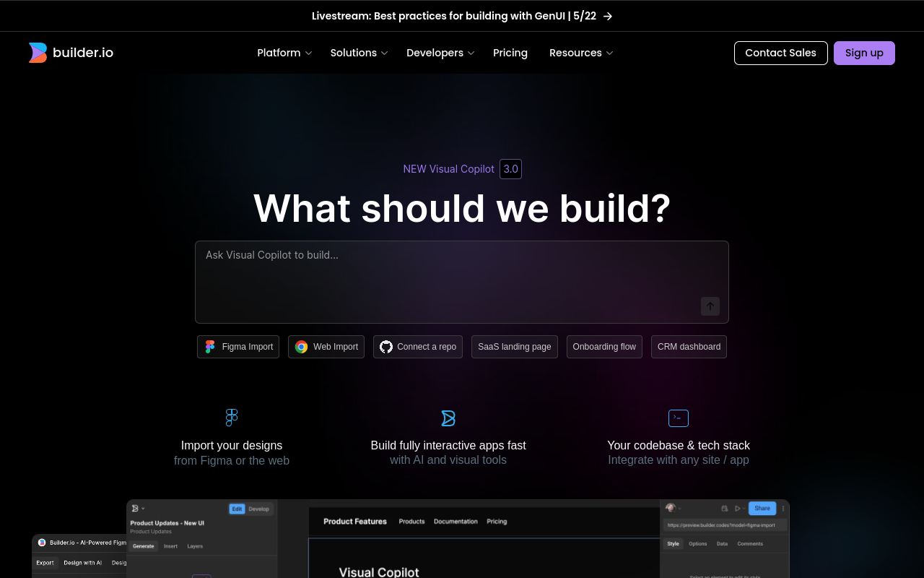Click the NEW Visual Copilot link
This screenshot has width=924, height=578.
[448, 169]
